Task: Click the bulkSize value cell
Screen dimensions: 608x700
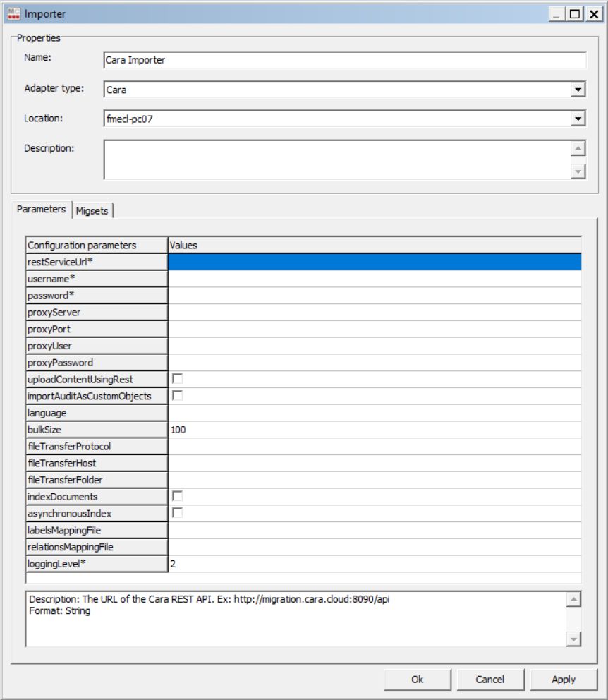Action: tap(374, 430)
